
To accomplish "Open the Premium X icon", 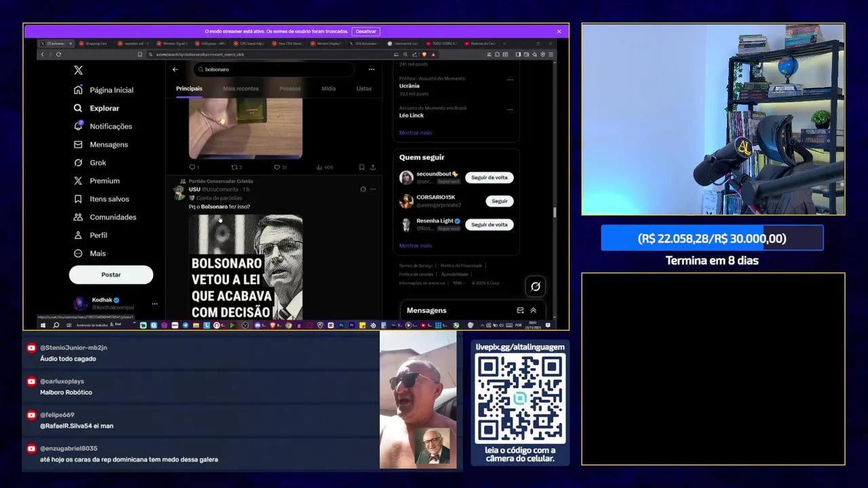I will coord(78,181).
